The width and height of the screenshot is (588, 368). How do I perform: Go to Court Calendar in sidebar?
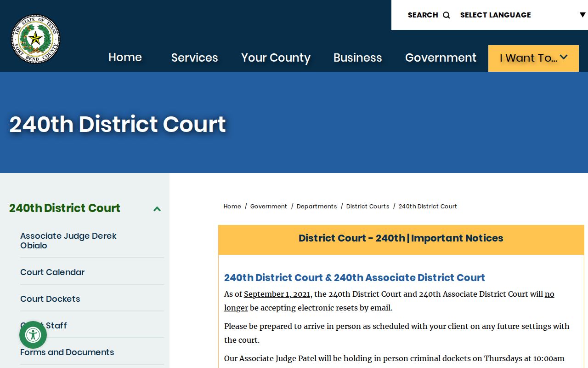click(x=52, y=272)
